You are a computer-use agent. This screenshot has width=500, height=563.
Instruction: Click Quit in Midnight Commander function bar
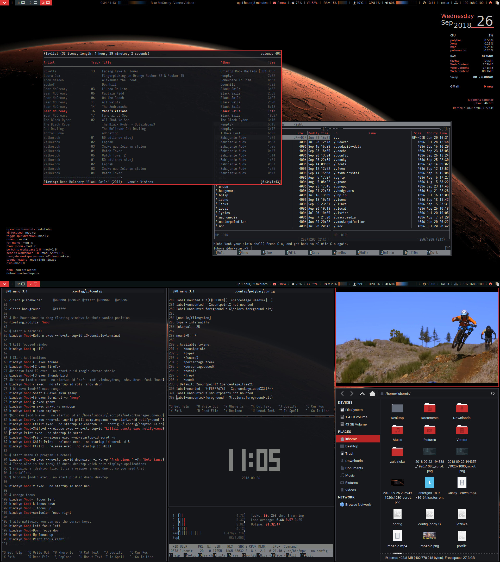pos(439,252)
